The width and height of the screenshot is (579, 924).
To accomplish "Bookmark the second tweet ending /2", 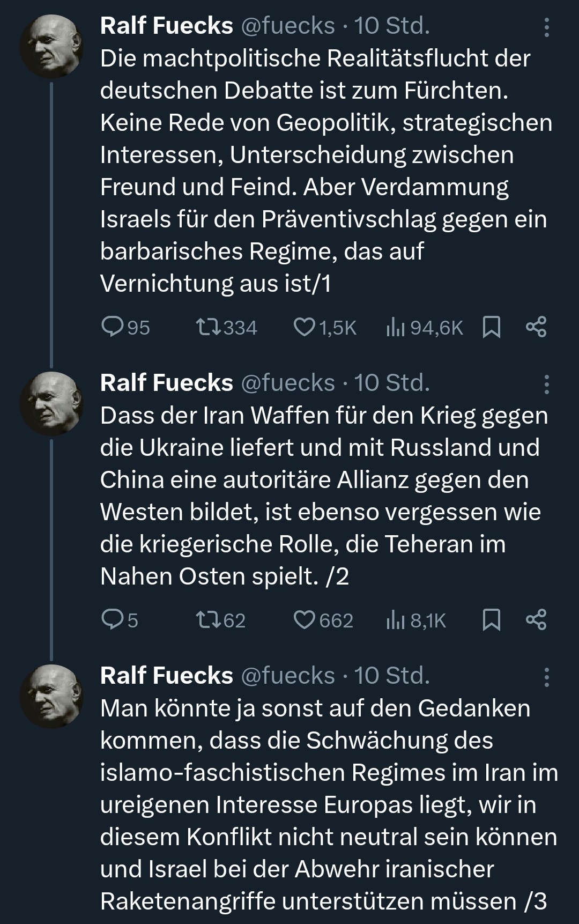I will 491,619.
